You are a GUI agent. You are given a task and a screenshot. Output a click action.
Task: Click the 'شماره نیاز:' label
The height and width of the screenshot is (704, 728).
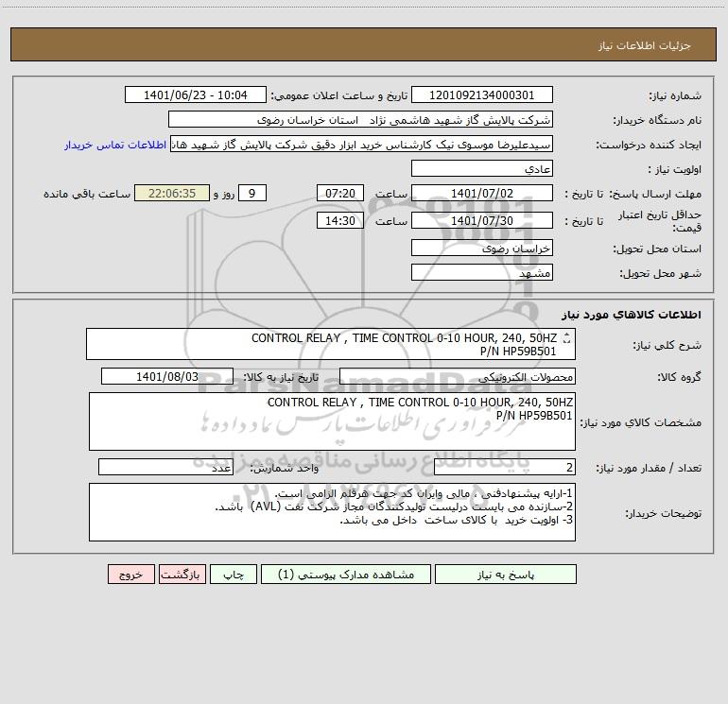(675, 95)
